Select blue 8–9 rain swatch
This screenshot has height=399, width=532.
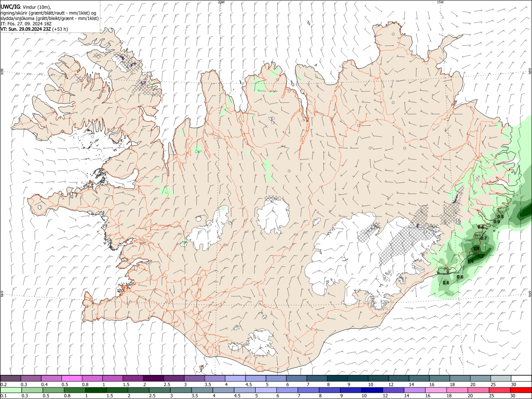pos(330,390)
